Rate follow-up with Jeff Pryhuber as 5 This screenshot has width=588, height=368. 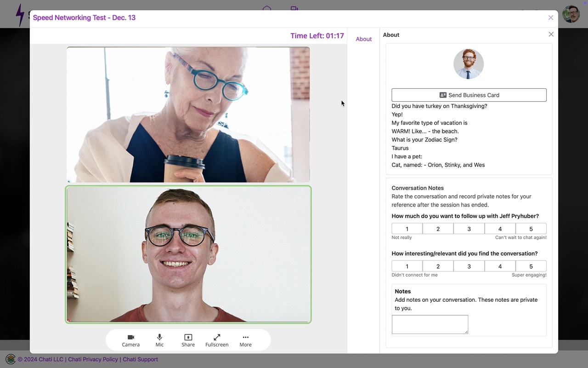pyautogui.click(x=531, y=229)
